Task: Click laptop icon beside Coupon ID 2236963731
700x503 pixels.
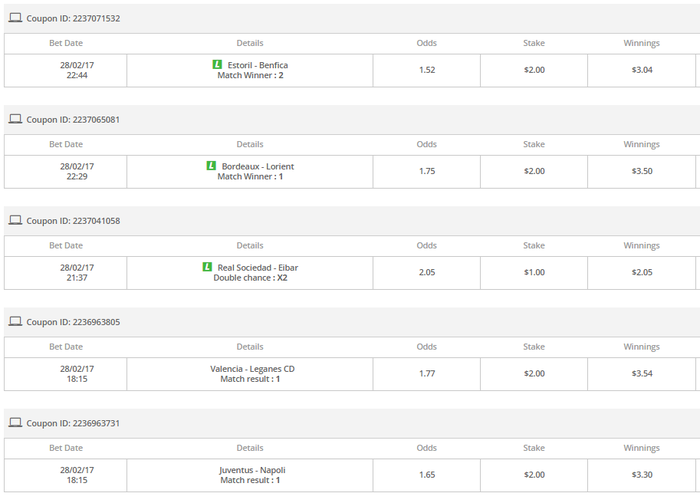Action: (x=15, y=423)
